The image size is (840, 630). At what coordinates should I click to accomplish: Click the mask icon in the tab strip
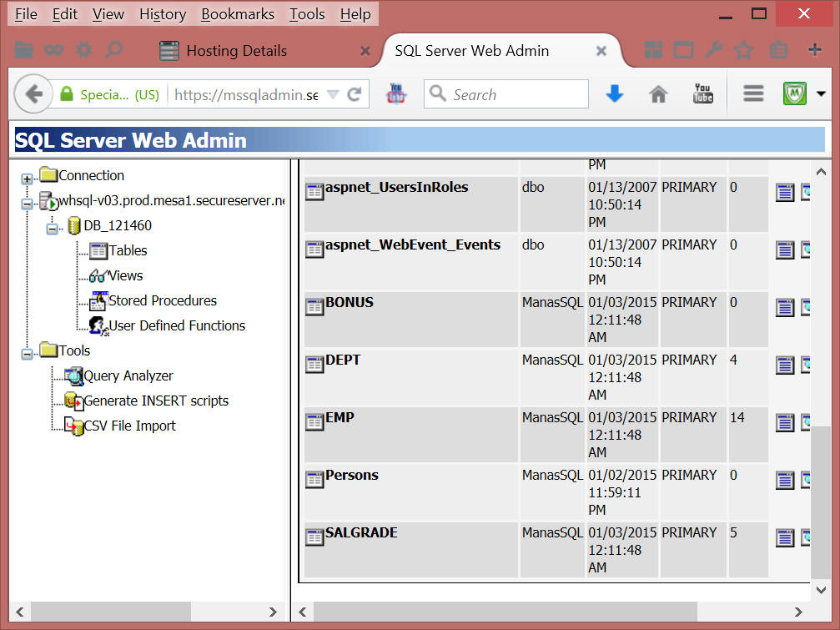(x=53, y=50)
